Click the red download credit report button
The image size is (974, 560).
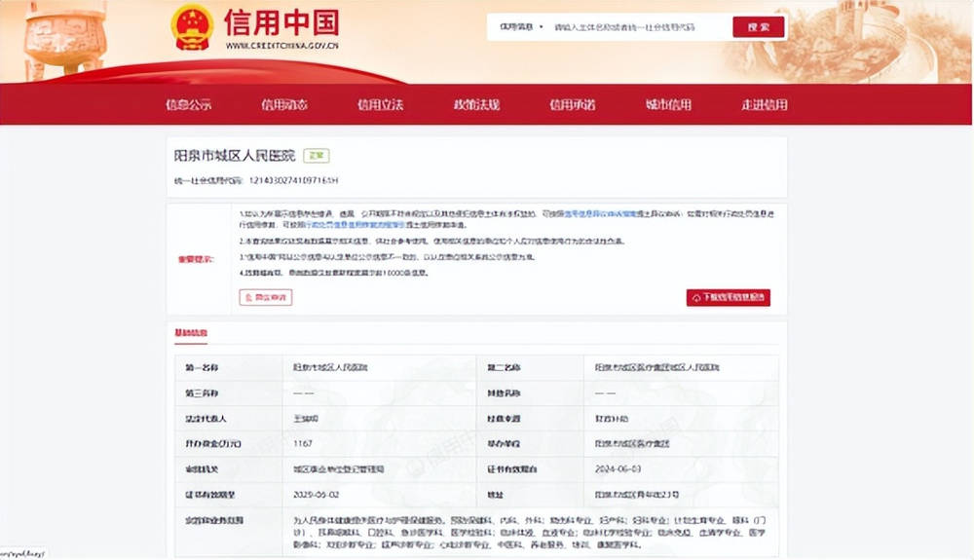pyautogui.click(x=728, y=297)
